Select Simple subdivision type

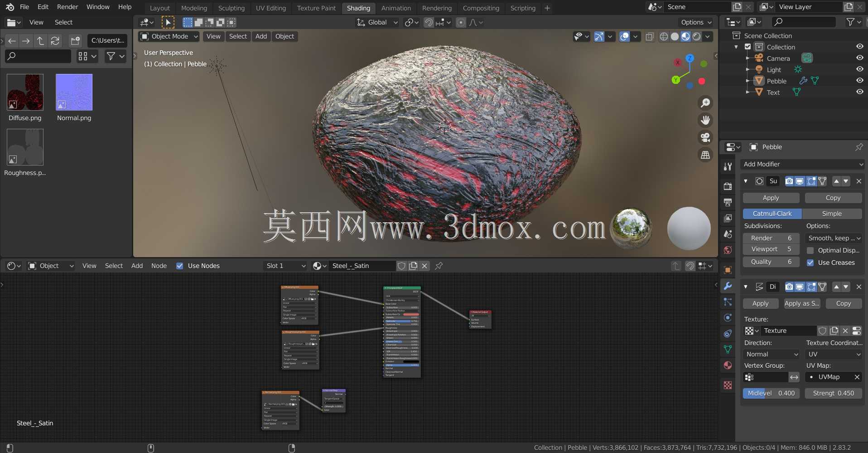coord(832,214)
